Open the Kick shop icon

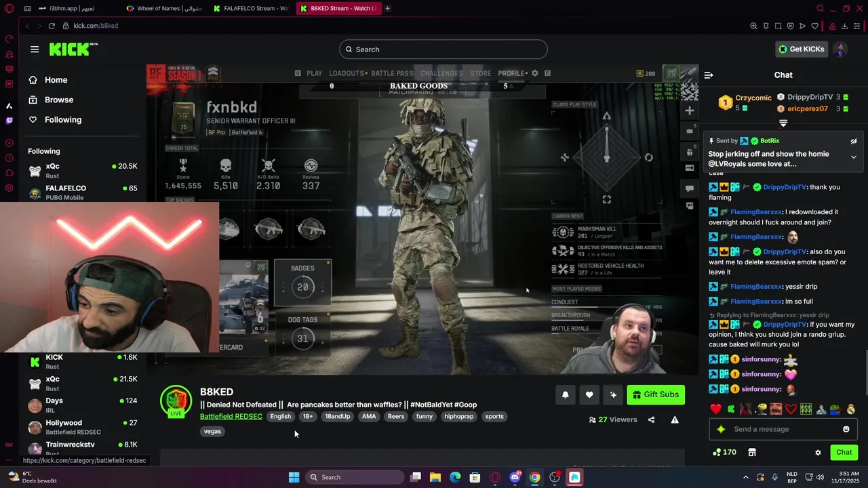pos(752,452)
